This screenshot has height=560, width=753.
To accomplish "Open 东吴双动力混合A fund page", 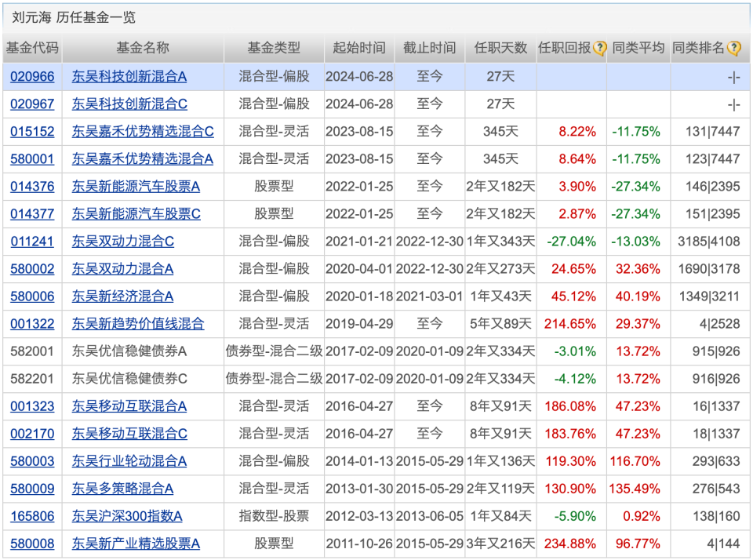I will click(122, 268).
